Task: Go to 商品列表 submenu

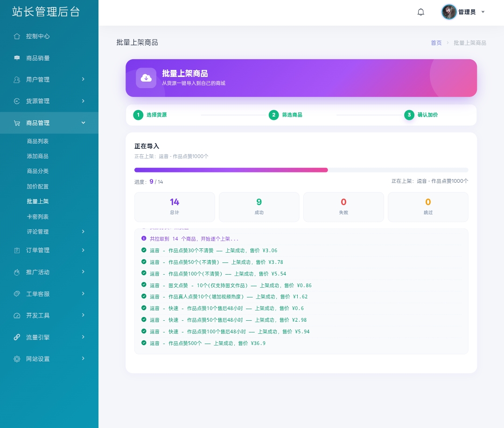Action: (x=38, y=141)
